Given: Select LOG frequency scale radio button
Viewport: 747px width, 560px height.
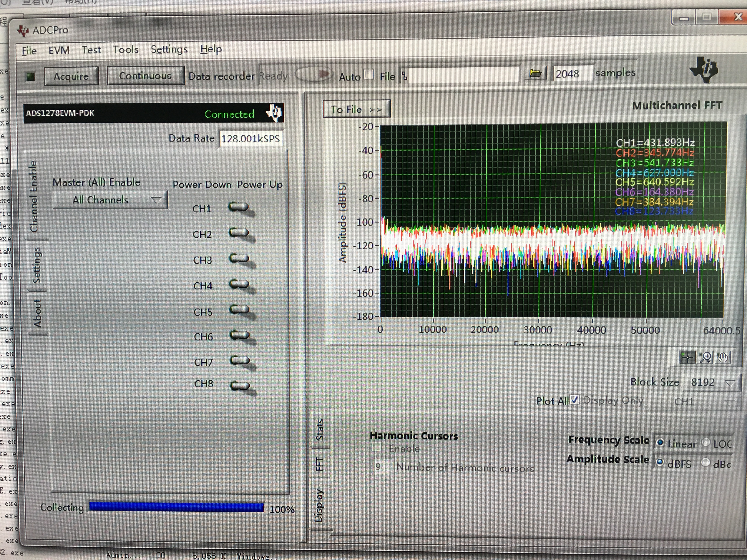Looking at the screenshot, I should point(706,442).
